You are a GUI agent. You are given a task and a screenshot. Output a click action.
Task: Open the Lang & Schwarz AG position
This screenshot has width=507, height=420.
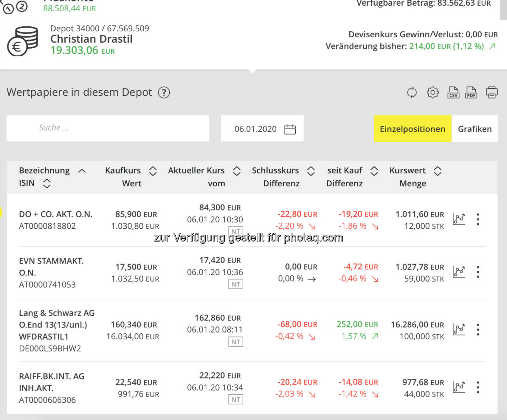point(57,325)
